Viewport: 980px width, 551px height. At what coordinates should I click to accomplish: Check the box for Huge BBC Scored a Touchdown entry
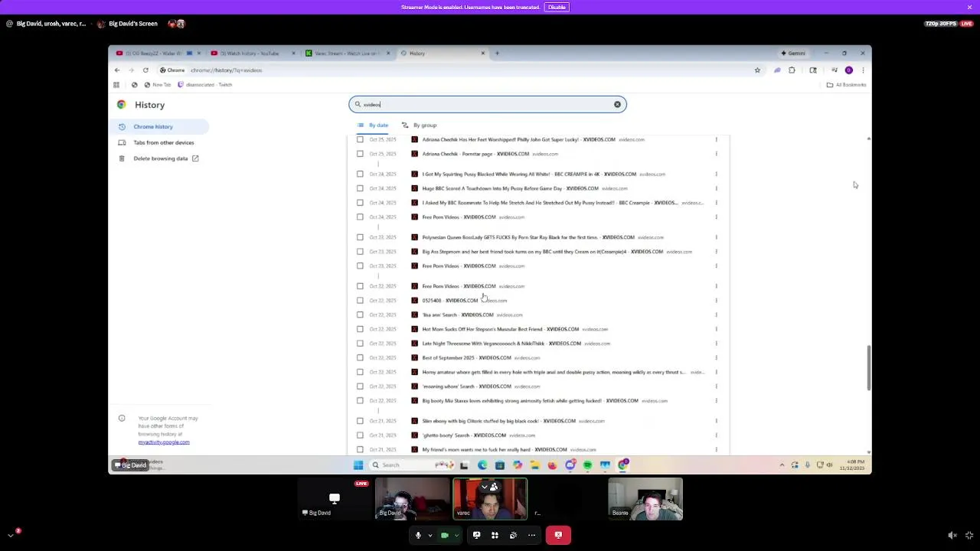360,188
